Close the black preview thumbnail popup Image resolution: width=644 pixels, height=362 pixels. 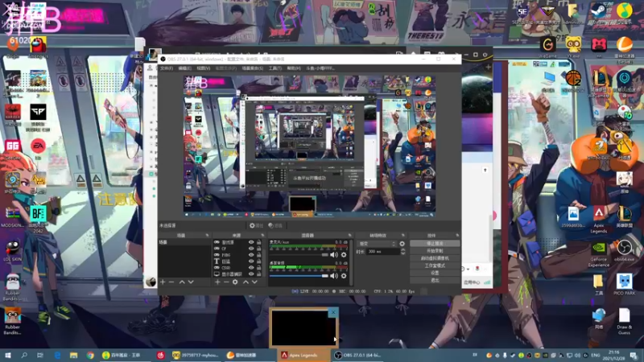pos(333,312)
